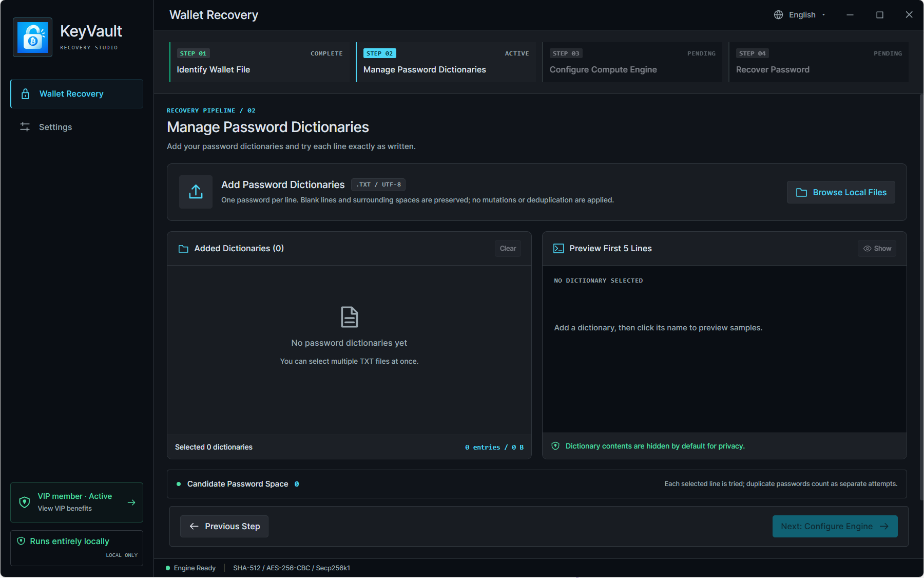The height and width of the screenshot is (578, 924).
Task: Click the "LOCAL ONLY" label
Action: coord(122,555)
